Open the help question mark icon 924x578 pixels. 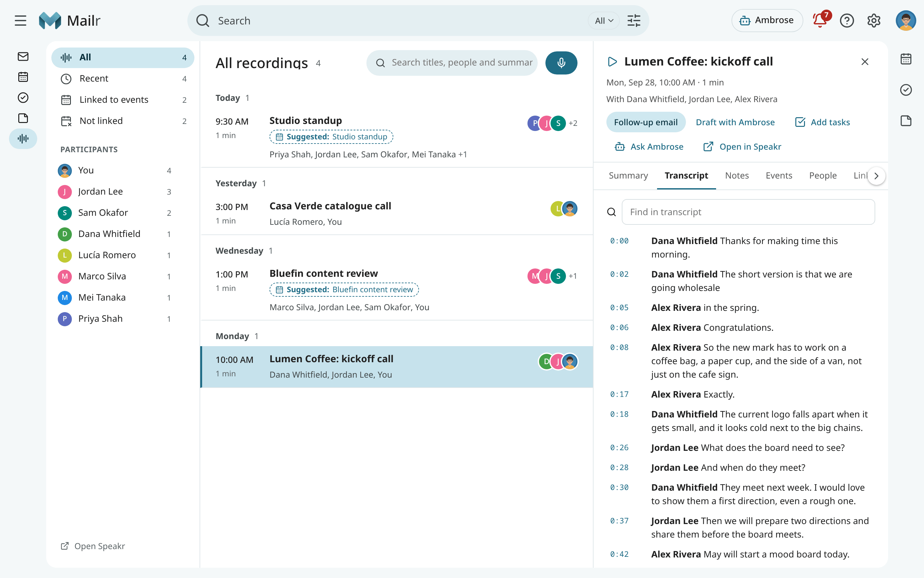tap(847, 21)
